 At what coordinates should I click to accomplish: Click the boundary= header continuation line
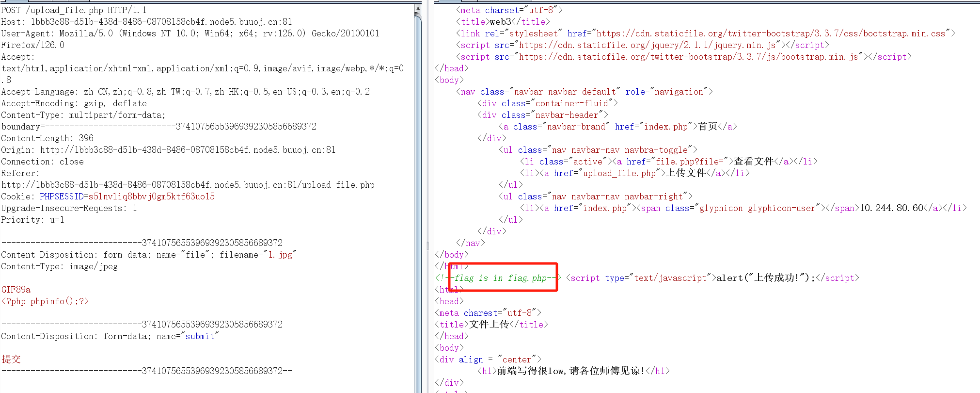pos(158,127)
